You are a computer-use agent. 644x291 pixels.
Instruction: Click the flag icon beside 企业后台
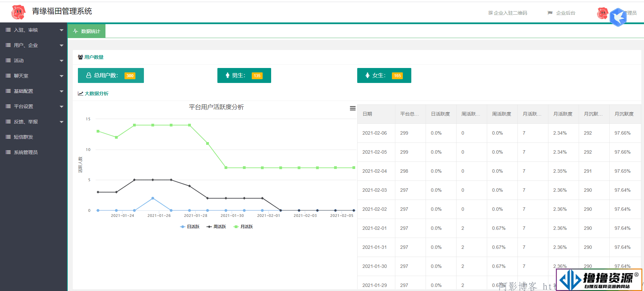550,13
